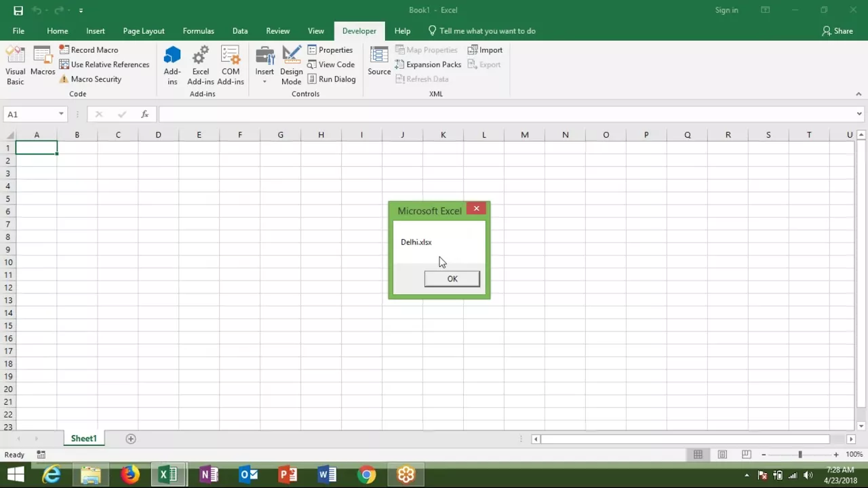Click Tell me what you want to do
The height and width of the screenshot is (488, 868).
coord(481,31)
